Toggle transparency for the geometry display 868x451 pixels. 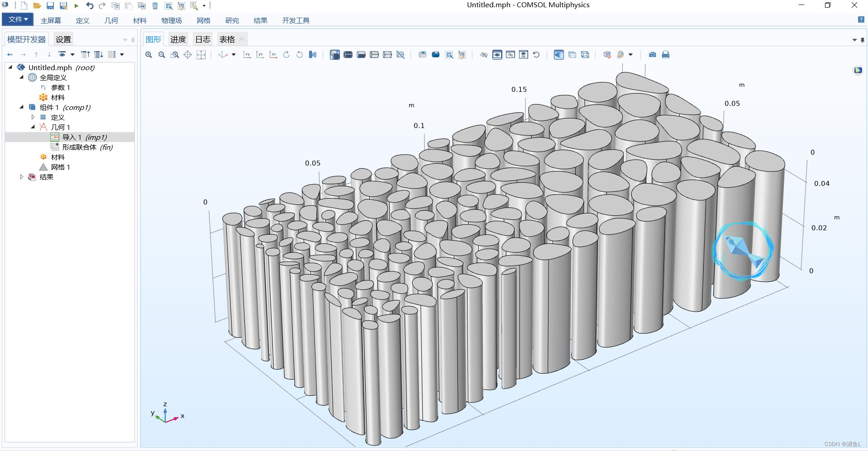(x=572, y=54)
